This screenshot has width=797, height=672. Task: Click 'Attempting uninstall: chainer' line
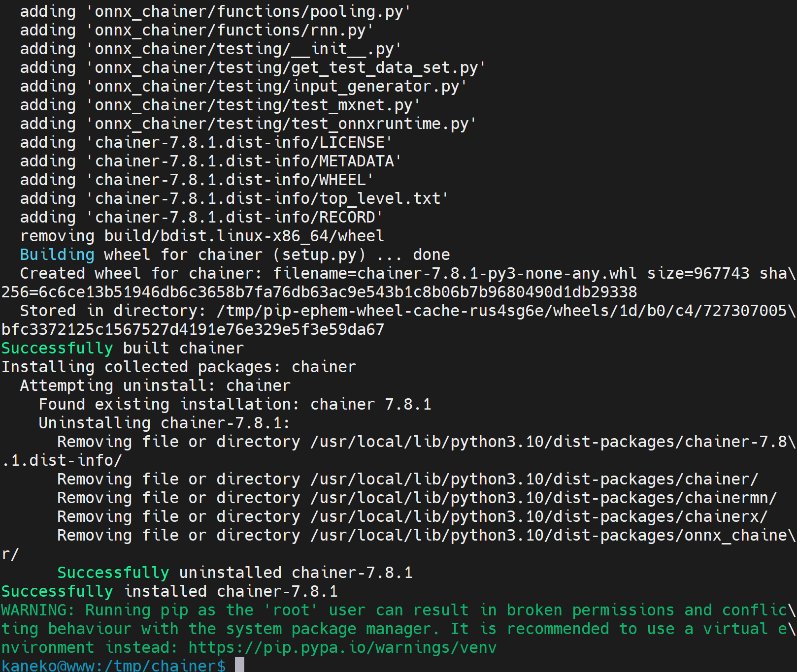point(155,385)
